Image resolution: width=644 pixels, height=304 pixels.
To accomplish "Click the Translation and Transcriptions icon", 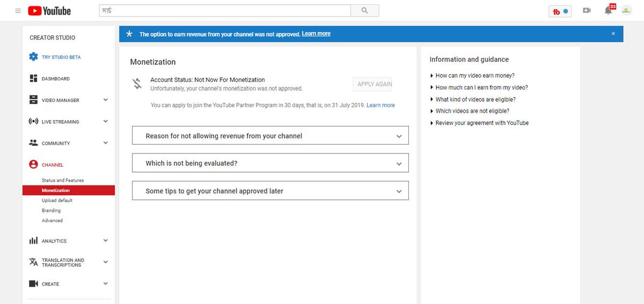I will pyautogui.click(x=33, y=262).
